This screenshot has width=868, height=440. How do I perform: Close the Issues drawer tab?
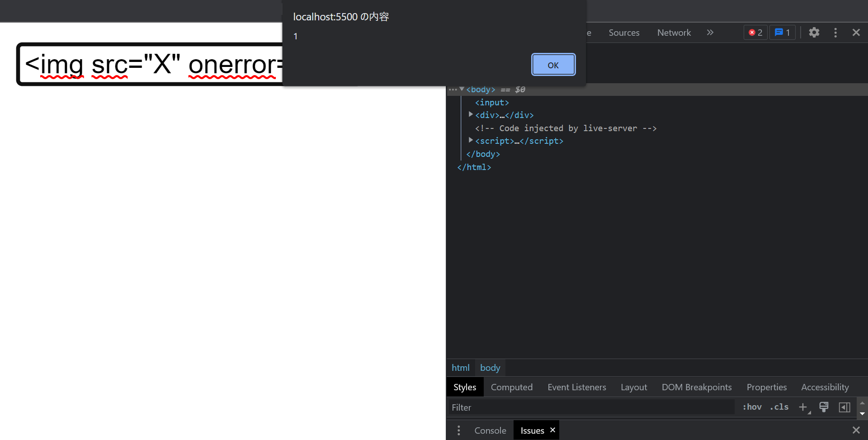552,430
